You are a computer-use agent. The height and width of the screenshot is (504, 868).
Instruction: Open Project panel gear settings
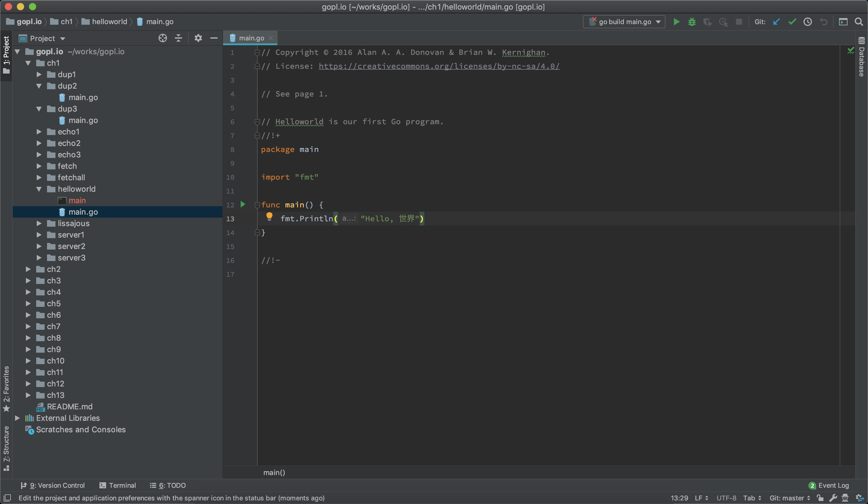click(198, 38)
